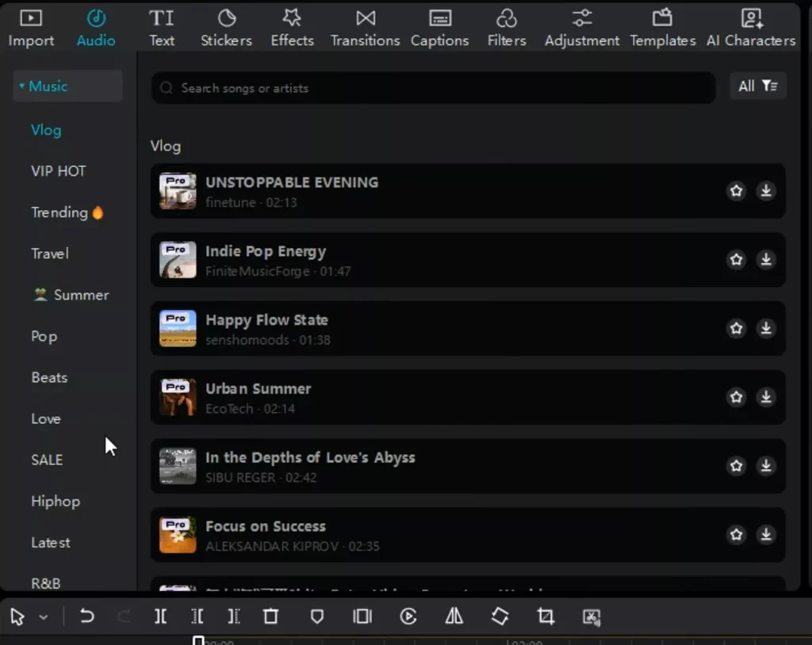Favorite the track UNSTOPPABLE EVENING
Image resolution: width=812 pixels, height=645 pixels.
point(736,191)
